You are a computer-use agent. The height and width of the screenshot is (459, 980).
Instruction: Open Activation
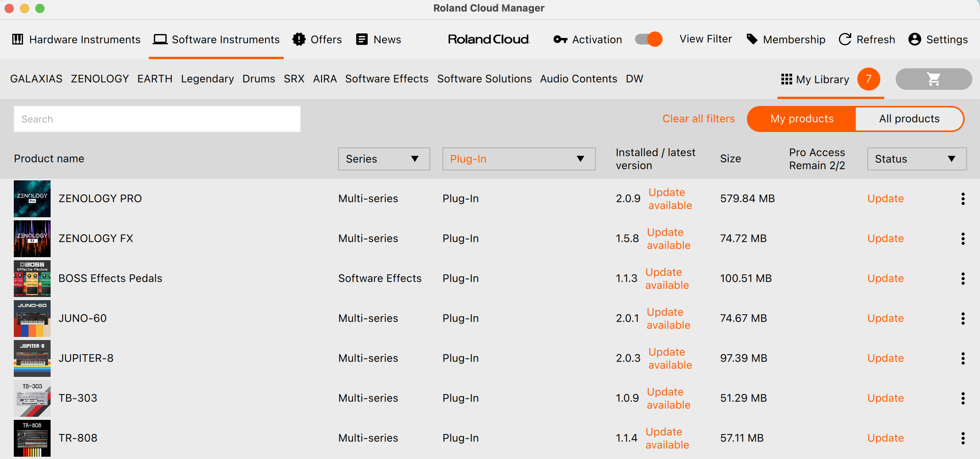click(x=588, y=39)
